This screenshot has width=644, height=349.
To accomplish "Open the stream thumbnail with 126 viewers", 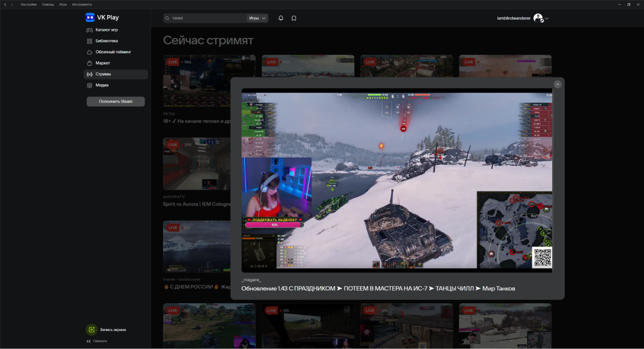I will (407, 326).
